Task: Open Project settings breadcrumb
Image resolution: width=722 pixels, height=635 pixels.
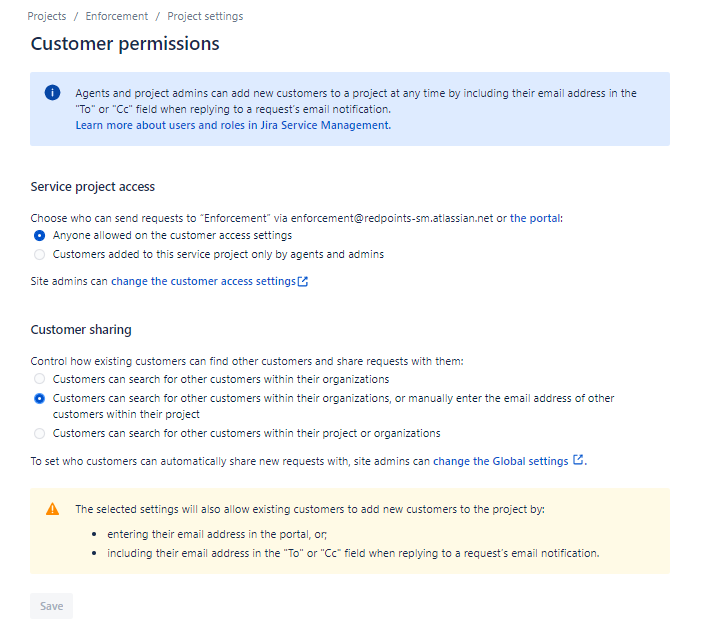Action: tap(205, 16)
